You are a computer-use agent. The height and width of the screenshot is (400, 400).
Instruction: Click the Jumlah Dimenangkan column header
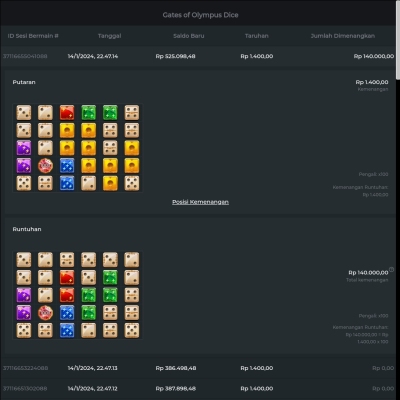pyautogui.click(x=343, y=36)
